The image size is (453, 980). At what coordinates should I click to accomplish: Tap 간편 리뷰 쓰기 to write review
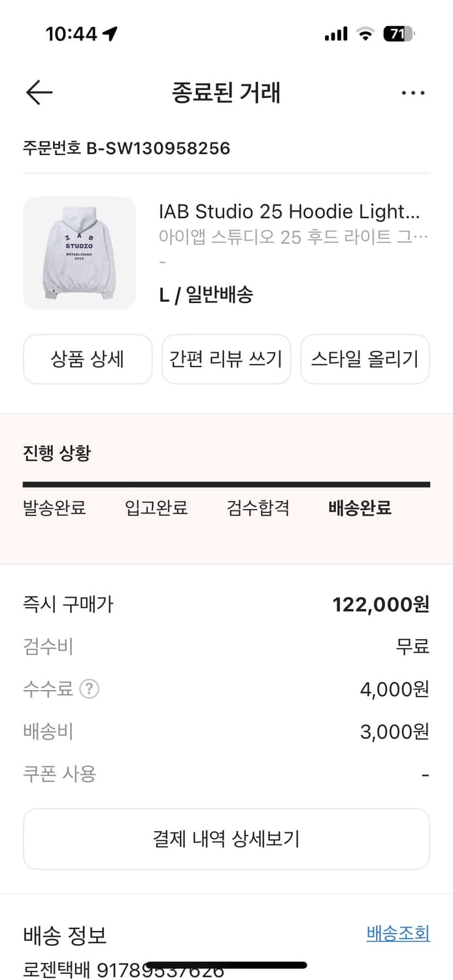tap(226, 359)
